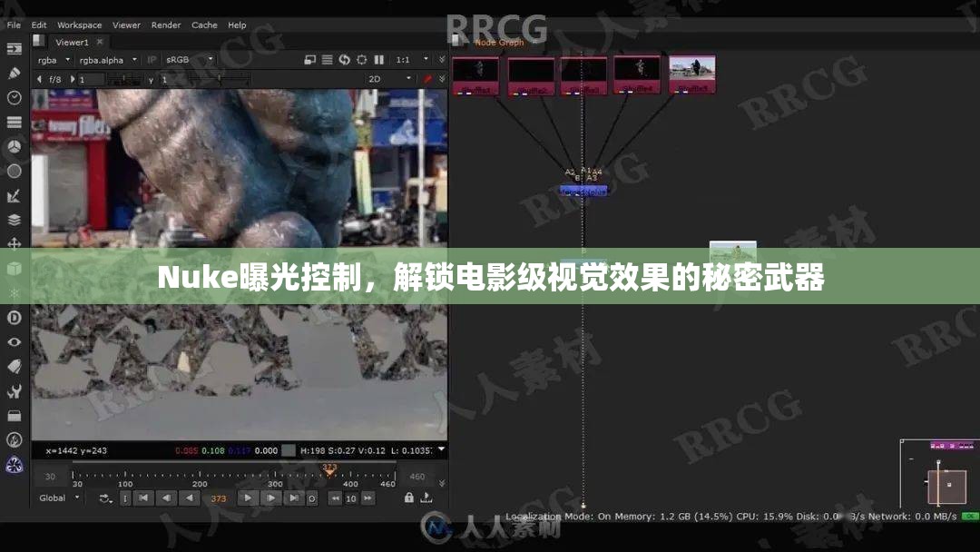Open the Draw nodes menu
Viewport: 980px width, 552px height.
pos(14,74)
